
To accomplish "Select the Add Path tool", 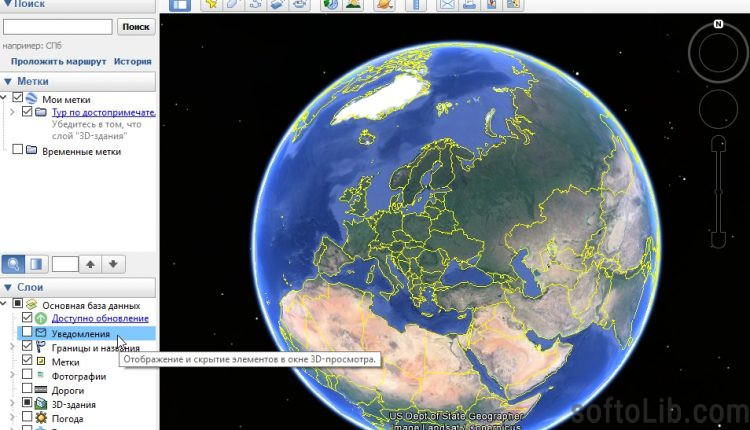I will 255,5.
